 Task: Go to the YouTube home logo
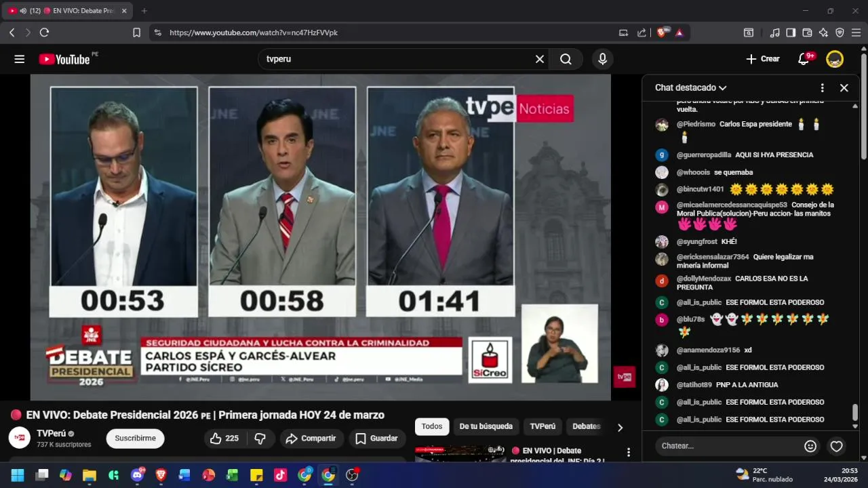click(64, 59)
